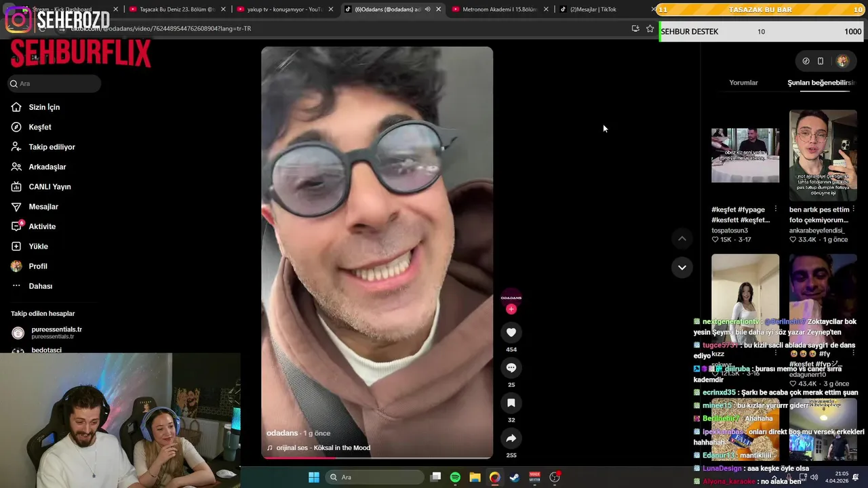The height and width of the screenshot is (488, 868).
Task: Open Spotify from the taskbar
Action: click(456, 477)
